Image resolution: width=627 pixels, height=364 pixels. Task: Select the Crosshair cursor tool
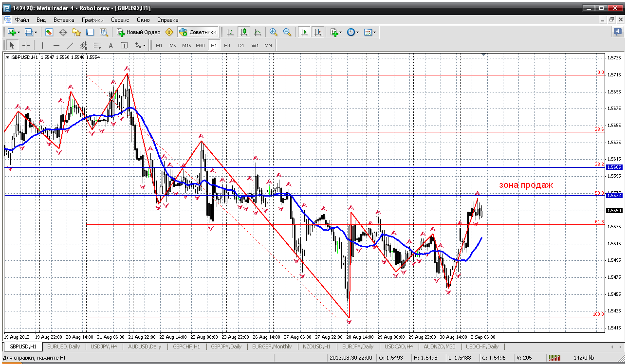tap(26, 45)
